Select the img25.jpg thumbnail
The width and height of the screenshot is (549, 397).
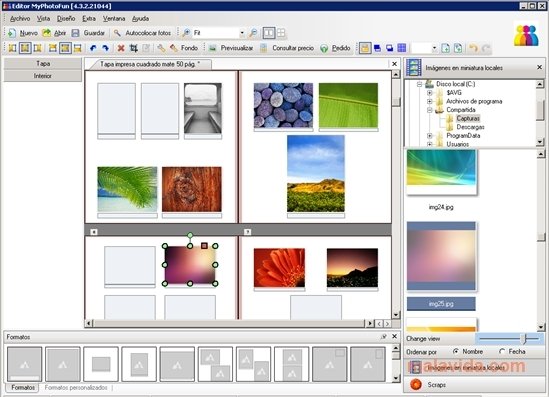[441, 257]
